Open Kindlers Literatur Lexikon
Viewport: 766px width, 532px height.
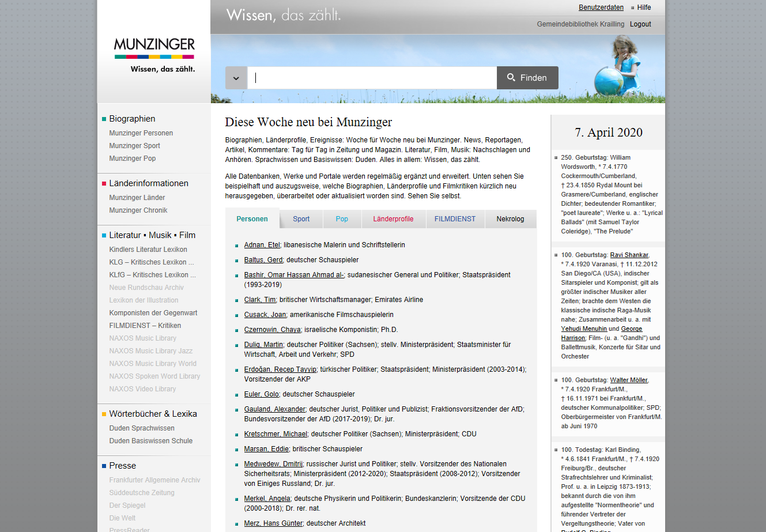pos(148,250)
